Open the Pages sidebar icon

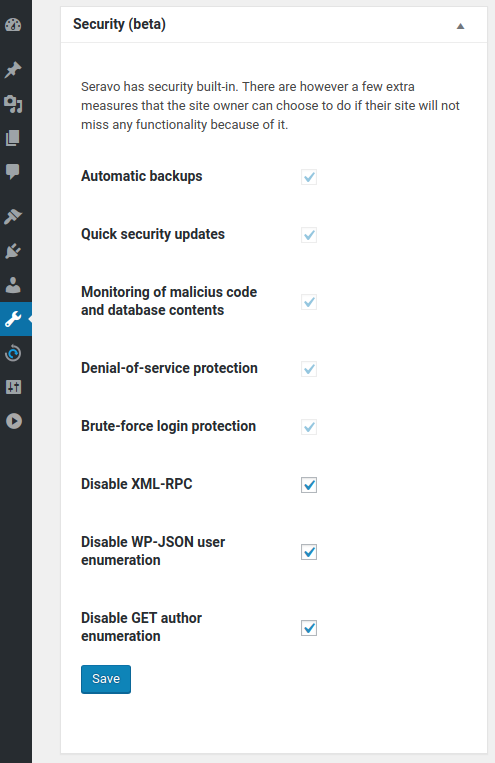[x=13, y=138]
